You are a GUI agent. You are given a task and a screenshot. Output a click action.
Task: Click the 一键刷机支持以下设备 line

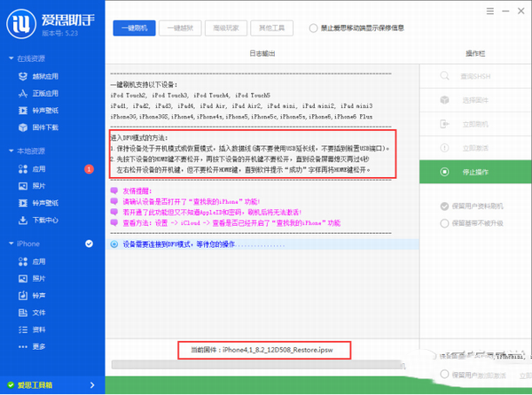[144, 85]
